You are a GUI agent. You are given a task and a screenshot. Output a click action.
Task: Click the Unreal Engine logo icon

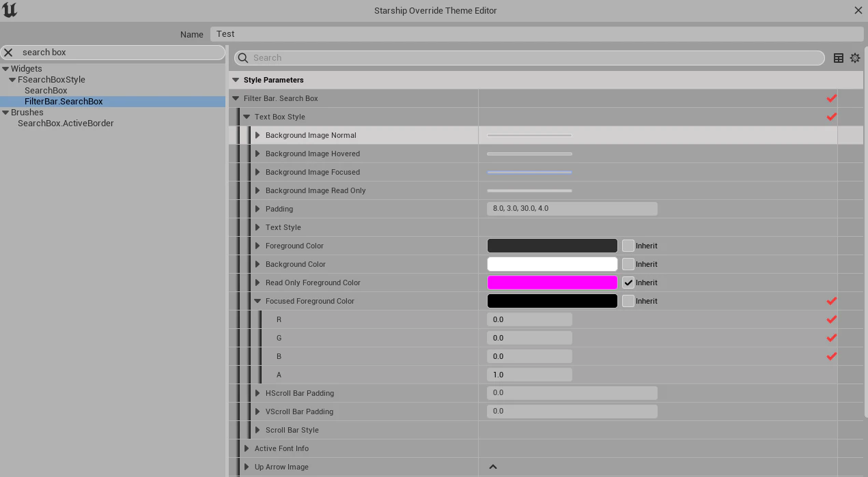[x=10, y=10]
